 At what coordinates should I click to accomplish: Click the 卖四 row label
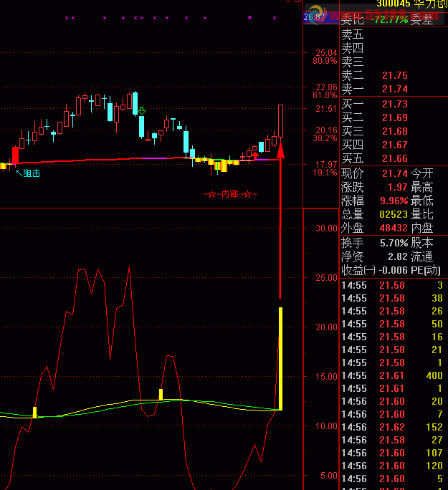(x=353, y=48)
